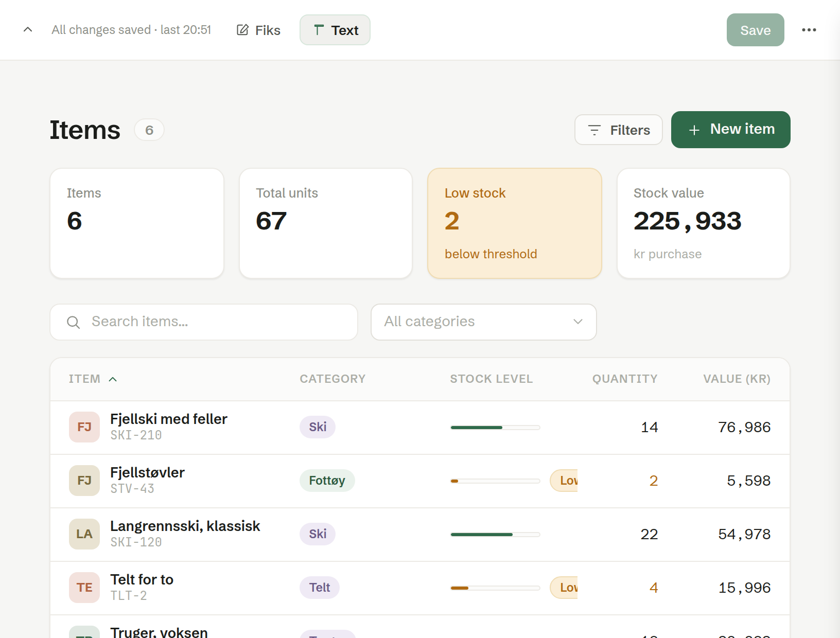Open the Fjellski med feller item

(x=169, y=419)
